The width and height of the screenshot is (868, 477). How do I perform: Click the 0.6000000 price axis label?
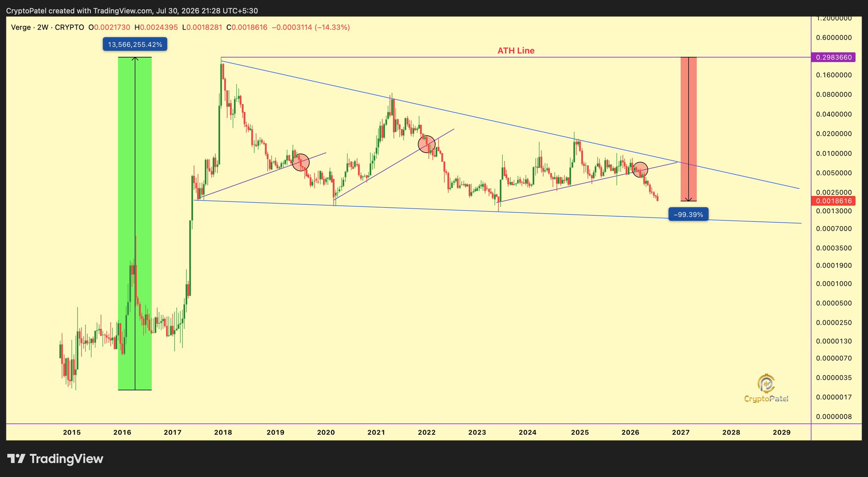click(834, 37)
